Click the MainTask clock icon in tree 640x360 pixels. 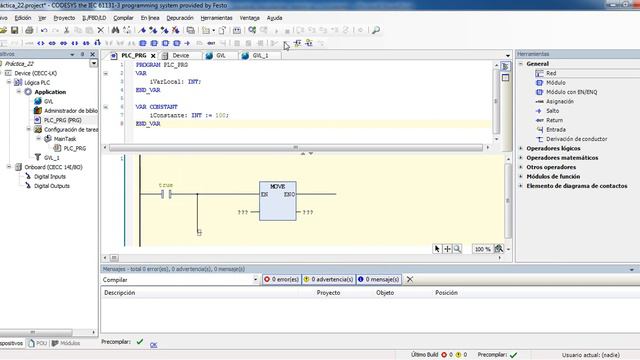pos(48,139)
